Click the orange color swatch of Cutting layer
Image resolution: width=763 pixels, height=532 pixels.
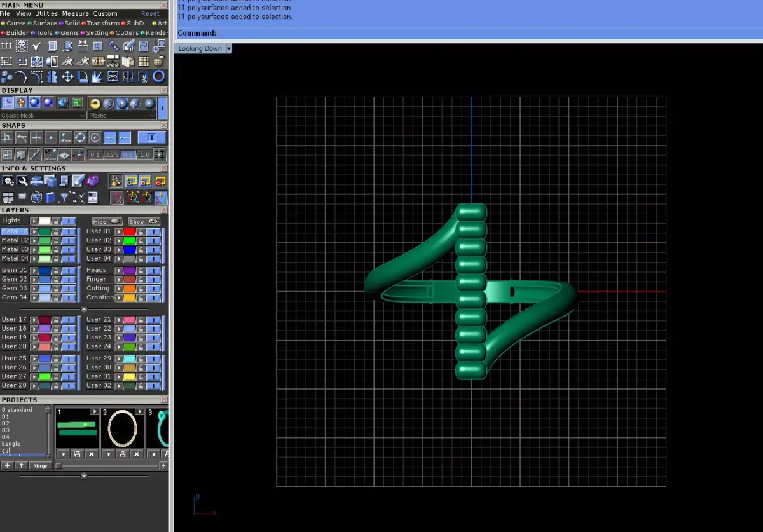point(130,288)
